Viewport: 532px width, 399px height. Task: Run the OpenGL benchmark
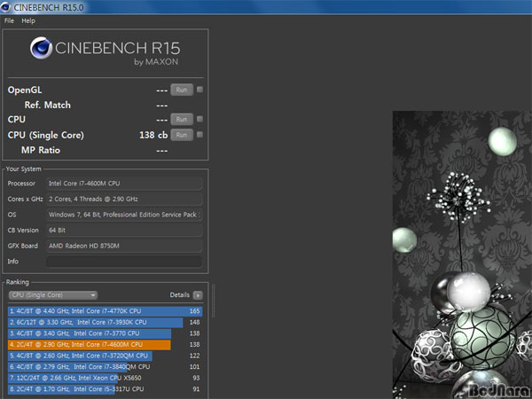pos(182,90)
